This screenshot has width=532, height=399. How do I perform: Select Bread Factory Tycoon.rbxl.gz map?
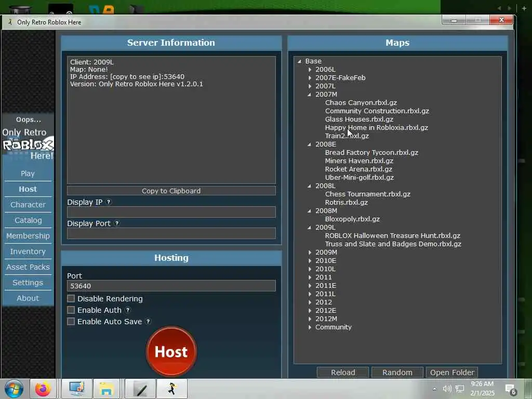pyautogui.click(x=371, y=152)
